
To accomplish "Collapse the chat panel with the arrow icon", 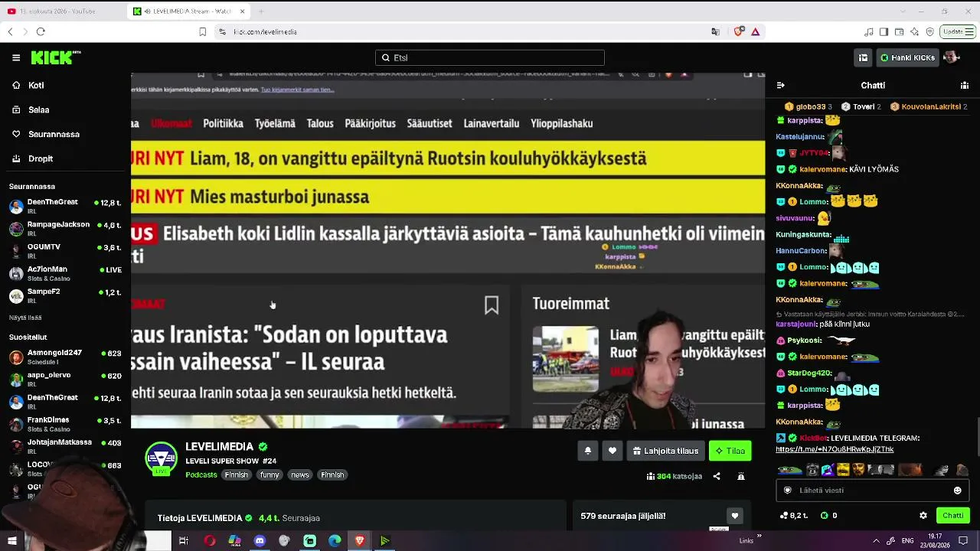I will click(x=781, y=85).
